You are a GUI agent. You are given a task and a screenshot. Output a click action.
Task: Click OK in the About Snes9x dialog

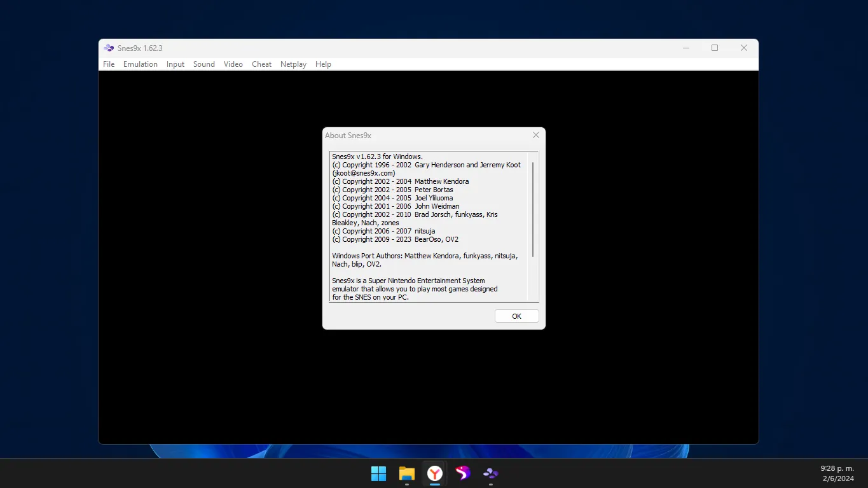(516, 316)
